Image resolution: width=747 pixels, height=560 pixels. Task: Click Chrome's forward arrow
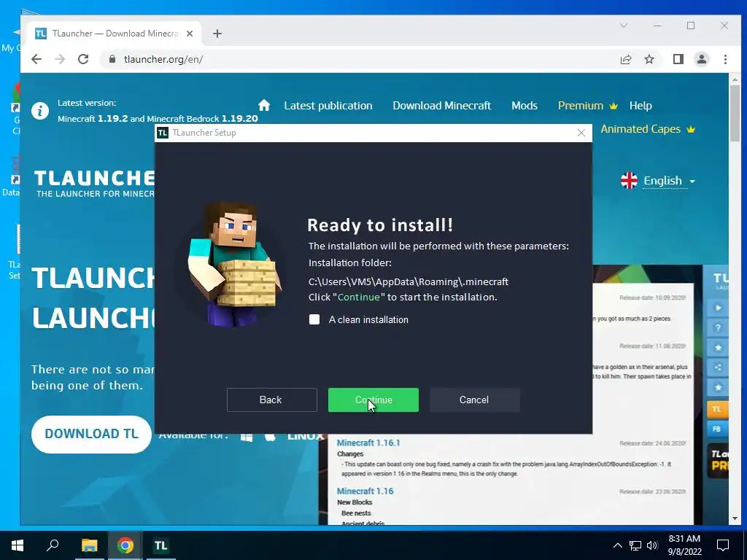click(x=60, y=59)
